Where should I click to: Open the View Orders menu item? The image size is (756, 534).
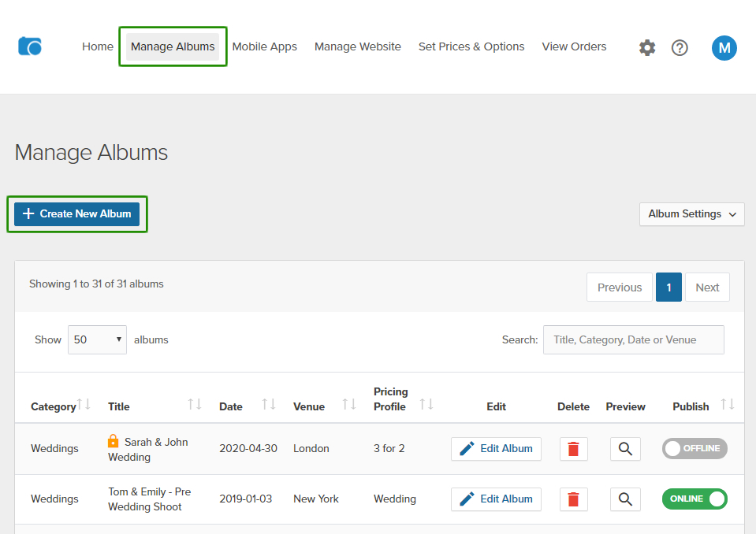574,46
